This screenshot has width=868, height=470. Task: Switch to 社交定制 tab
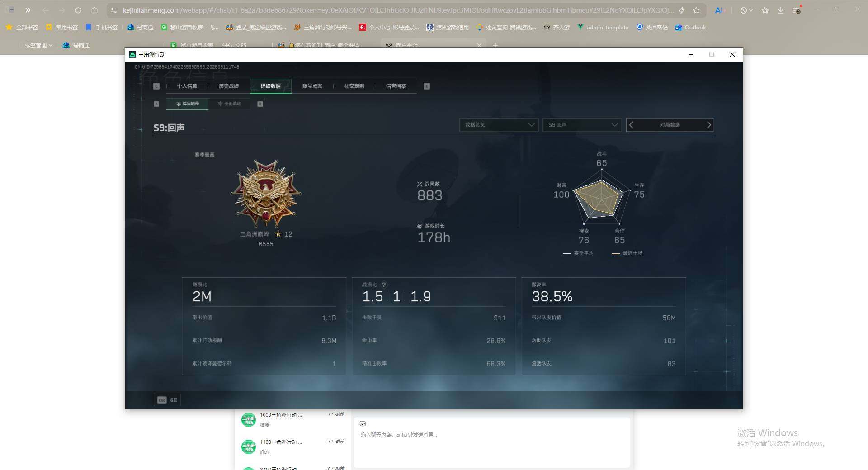354,86
